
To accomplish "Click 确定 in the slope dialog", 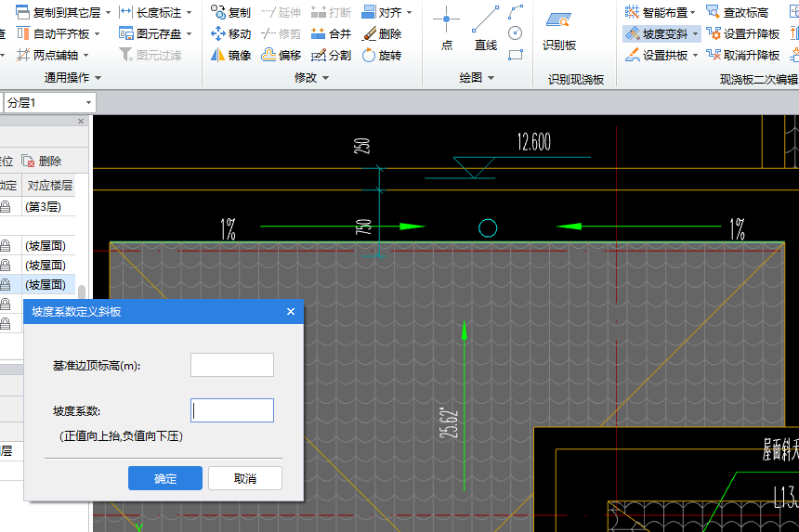I will click(165, 478).
